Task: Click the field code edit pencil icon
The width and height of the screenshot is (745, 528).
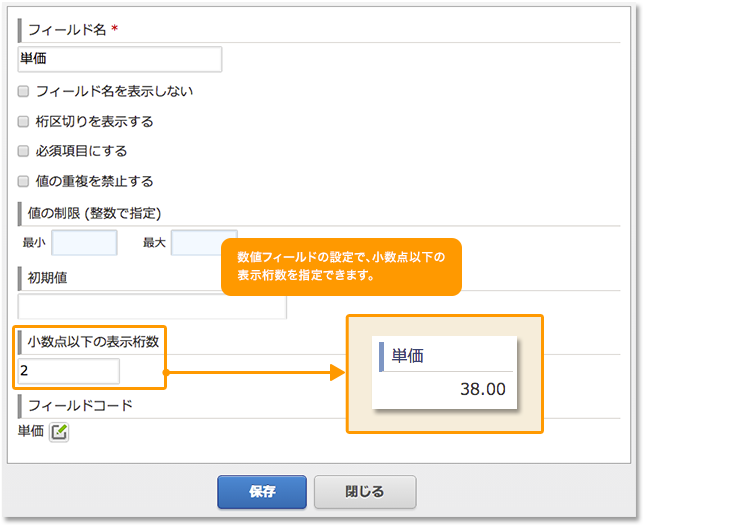Action: point(59,432)
